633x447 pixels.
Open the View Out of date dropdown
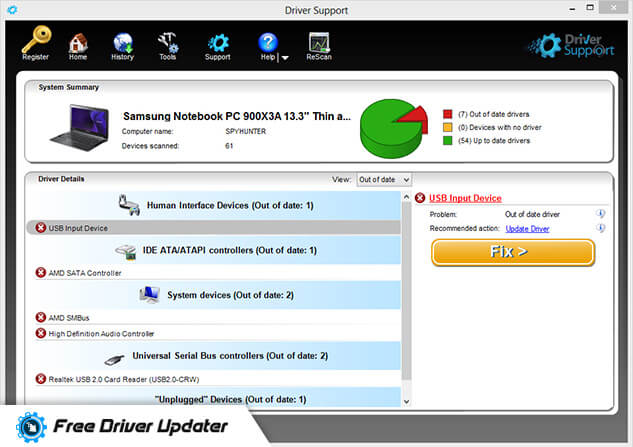tap(384, 180)
